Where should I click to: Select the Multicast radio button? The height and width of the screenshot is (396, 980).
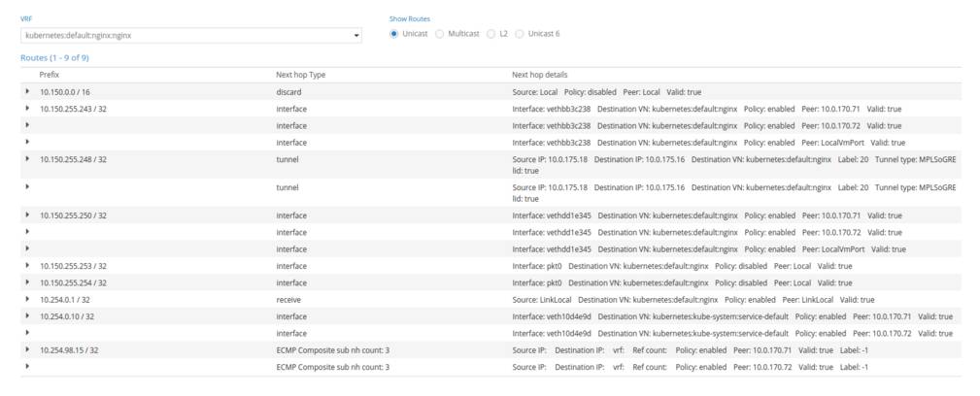point(439,34)
